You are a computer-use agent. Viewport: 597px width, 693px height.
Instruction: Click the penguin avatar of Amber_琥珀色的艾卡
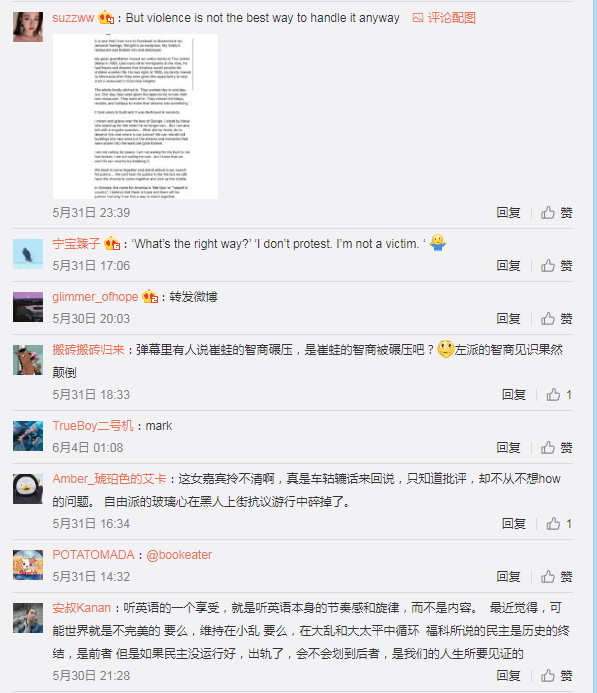pyautogui.click(x=28, y=489)
